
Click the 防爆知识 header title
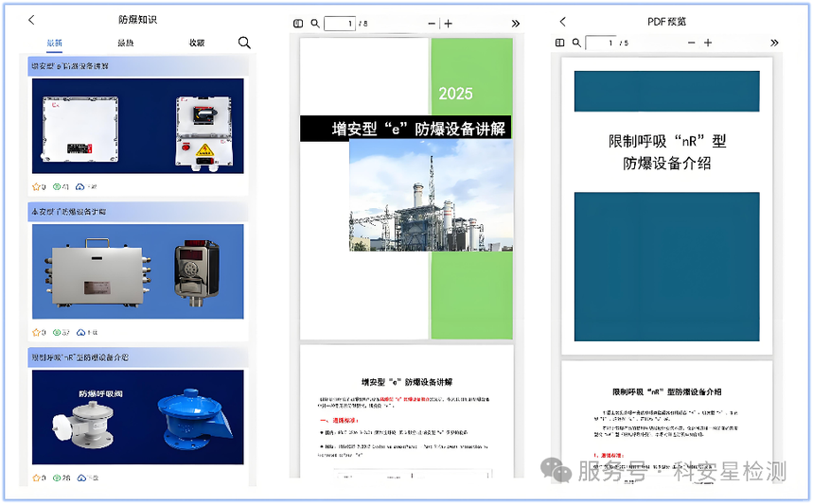pyautogui.click(x=137, y=20)
